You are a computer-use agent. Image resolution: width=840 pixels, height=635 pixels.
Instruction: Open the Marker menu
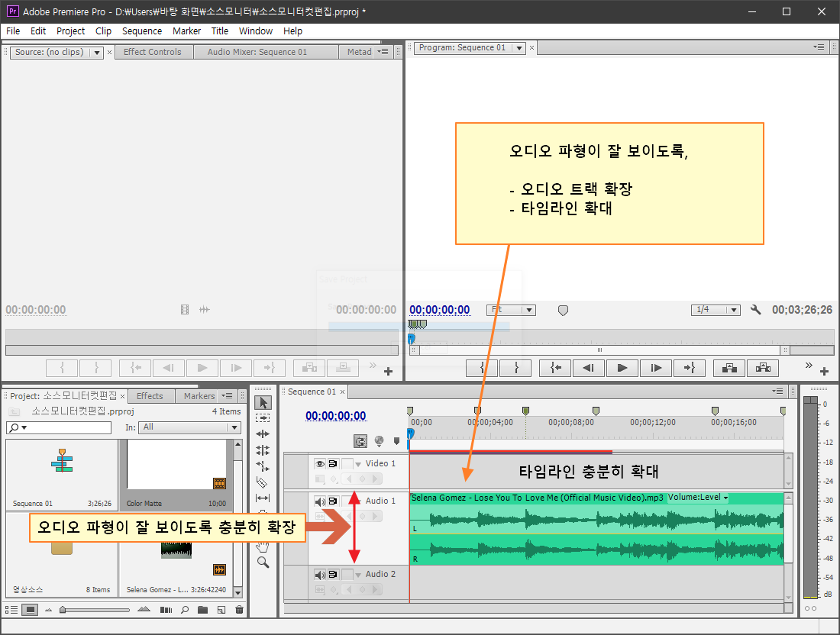pos(186,31)
